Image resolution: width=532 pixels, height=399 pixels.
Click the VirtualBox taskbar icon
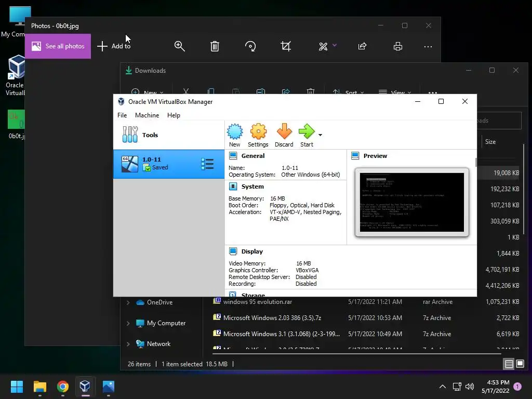click(85, 387)
